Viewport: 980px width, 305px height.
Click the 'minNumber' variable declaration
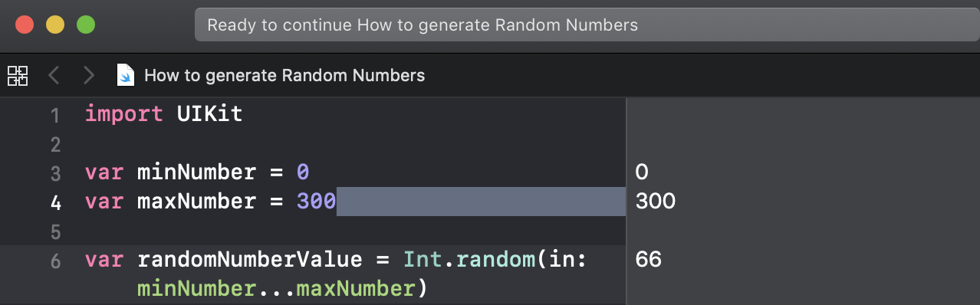tap(196, 172)
